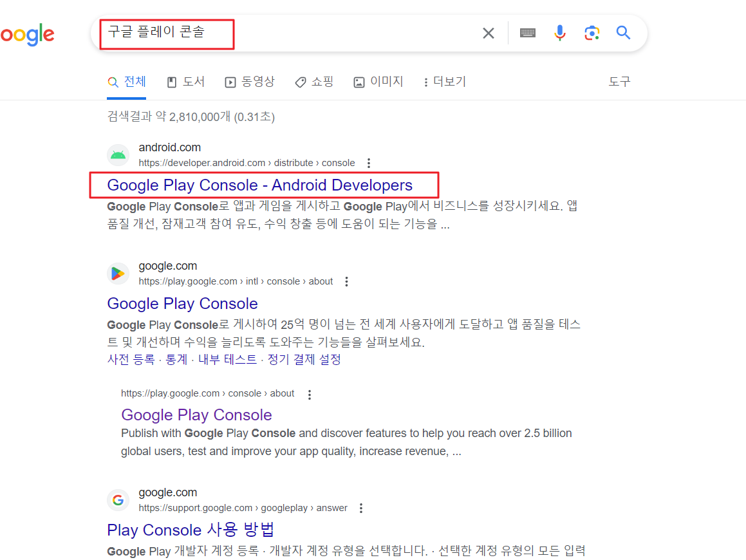The width and height of the screenshot is (746, 560).
Task: Click the android.com site favicon
Action: pos(118,155)
